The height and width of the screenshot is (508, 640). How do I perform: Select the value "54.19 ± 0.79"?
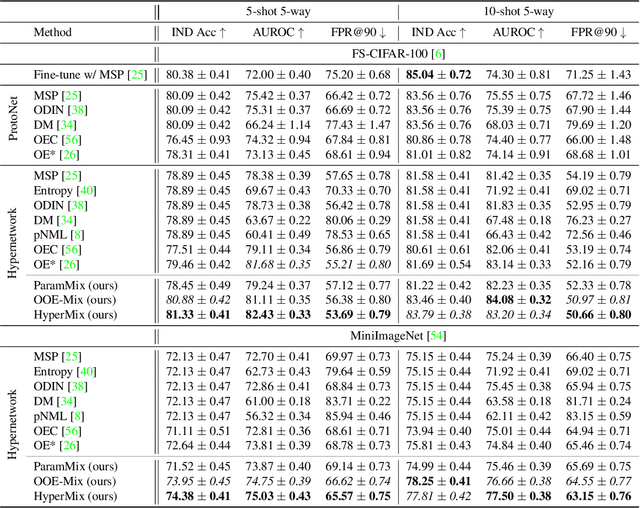point(598,175)
